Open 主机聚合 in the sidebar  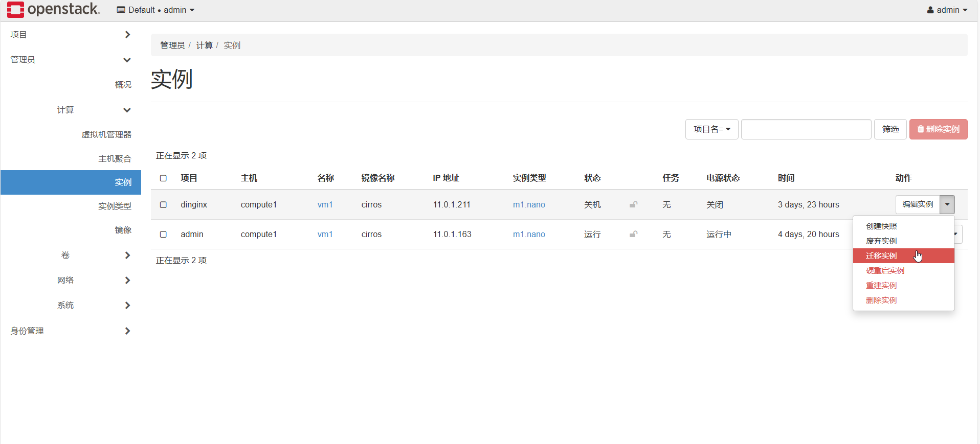pos(115,159)
